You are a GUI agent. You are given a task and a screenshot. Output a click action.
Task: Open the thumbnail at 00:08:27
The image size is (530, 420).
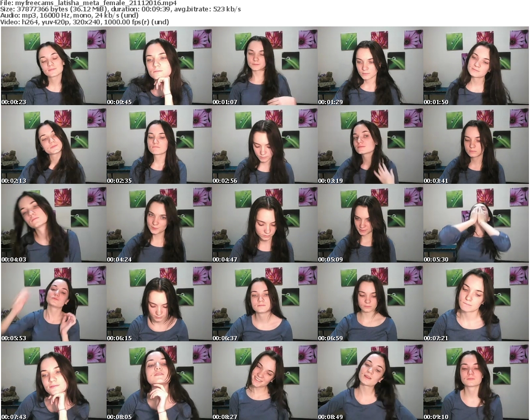(x=264, y=381)
